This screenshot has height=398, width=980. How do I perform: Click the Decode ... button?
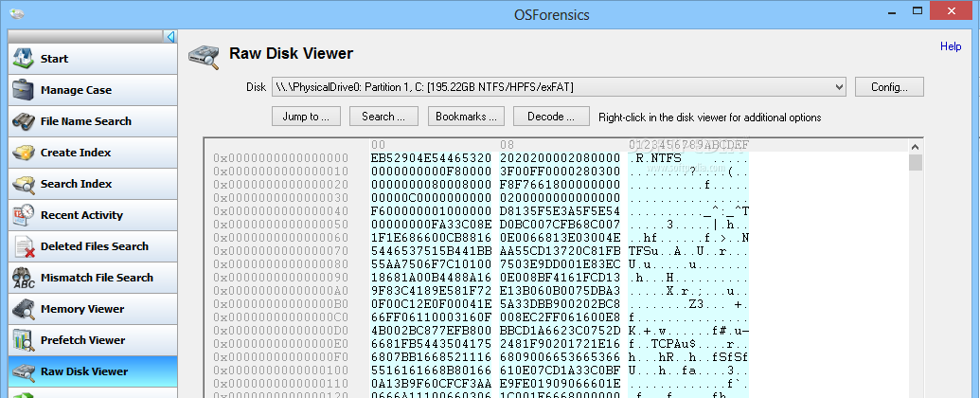click(551, 117)
